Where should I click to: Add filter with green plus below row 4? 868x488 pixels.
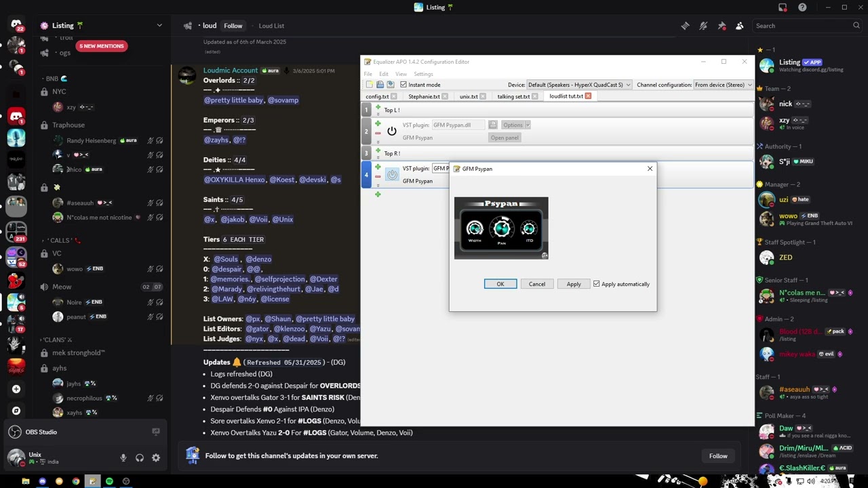coord(378,195)
